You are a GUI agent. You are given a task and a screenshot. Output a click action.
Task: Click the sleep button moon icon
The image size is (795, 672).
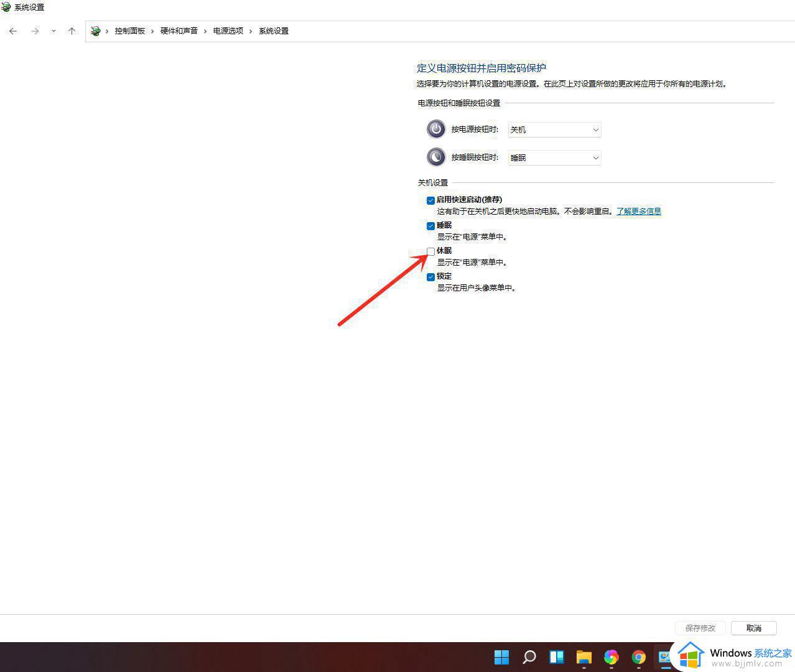436,157
